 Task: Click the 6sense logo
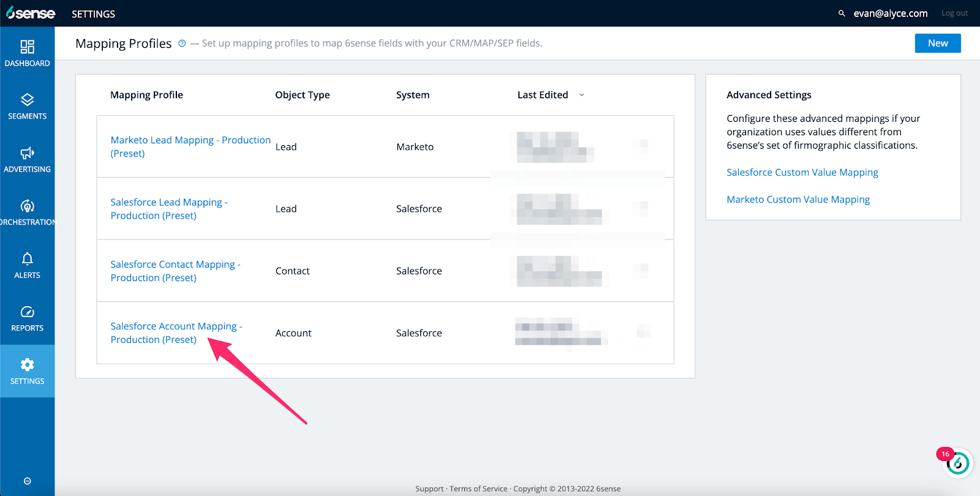(x=31, y=13)
